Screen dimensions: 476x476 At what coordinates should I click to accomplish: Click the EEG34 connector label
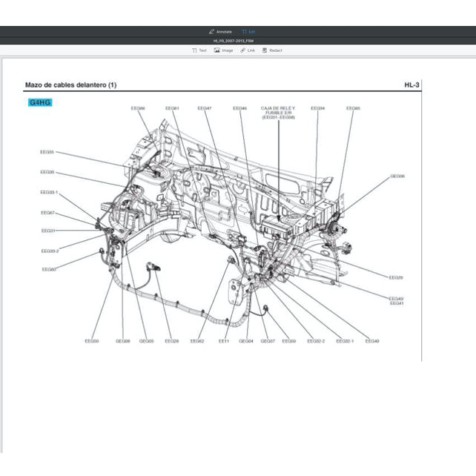(x=317, y=108)
